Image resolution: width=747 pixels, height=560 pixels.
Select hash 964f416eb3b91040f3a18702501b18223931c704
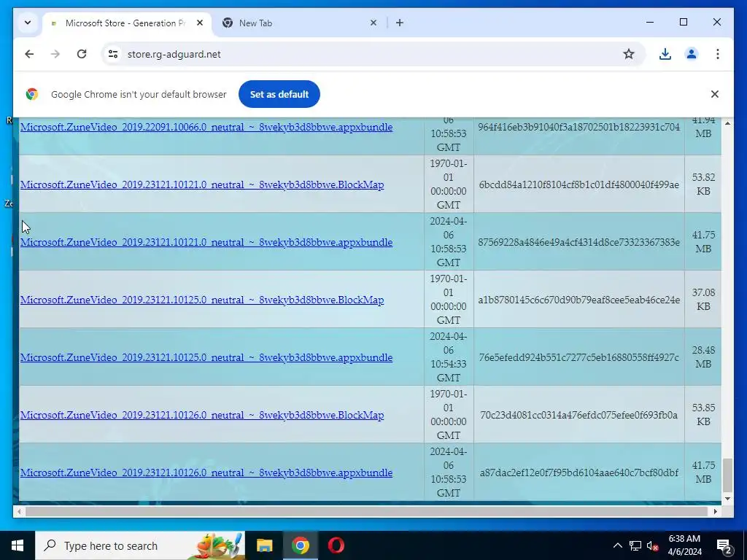tap(578, 127)
